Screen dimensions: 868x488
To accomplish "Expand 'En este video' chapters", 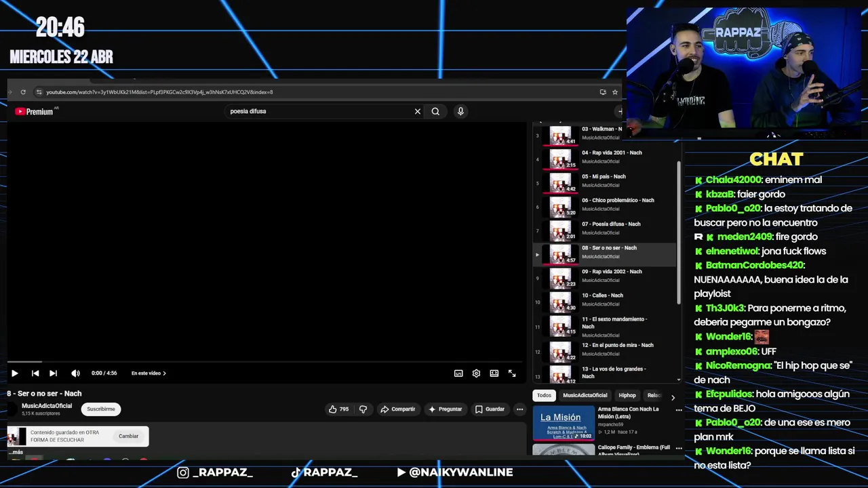I will tap(149, 373).
